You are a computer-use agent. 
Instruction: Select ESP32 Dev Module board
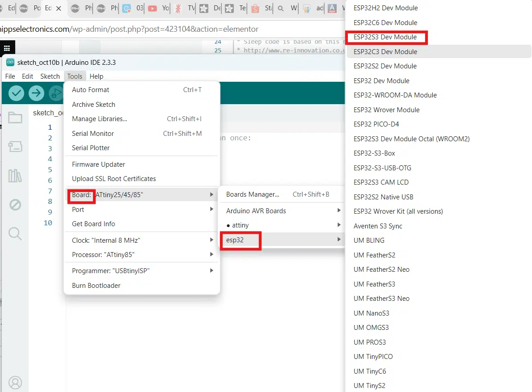tap(439, 81)
